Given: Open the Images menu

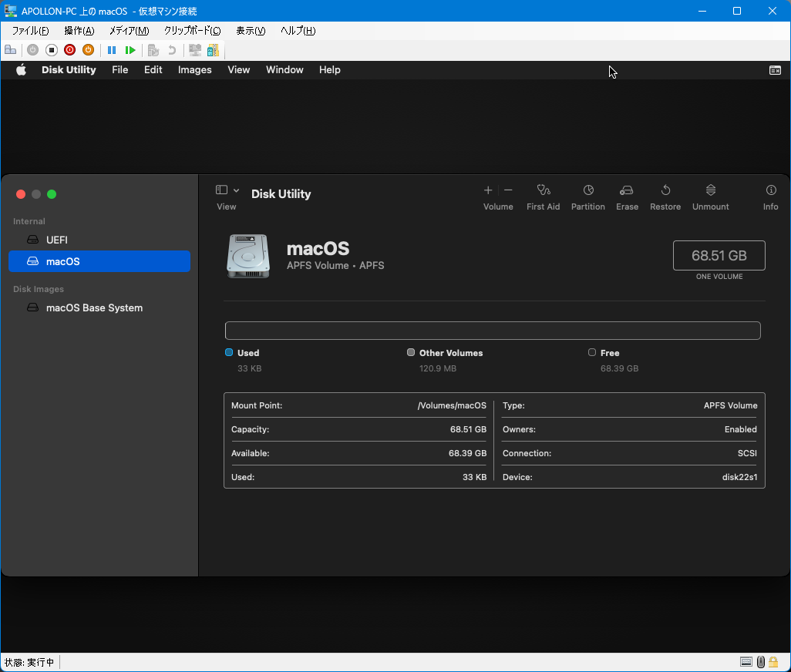Looking at the screenshot, I should [195, 69].
